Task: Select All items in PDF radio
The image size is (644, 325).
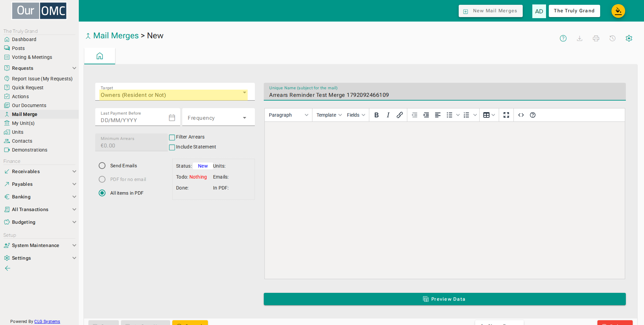Action: pos(102,193)
